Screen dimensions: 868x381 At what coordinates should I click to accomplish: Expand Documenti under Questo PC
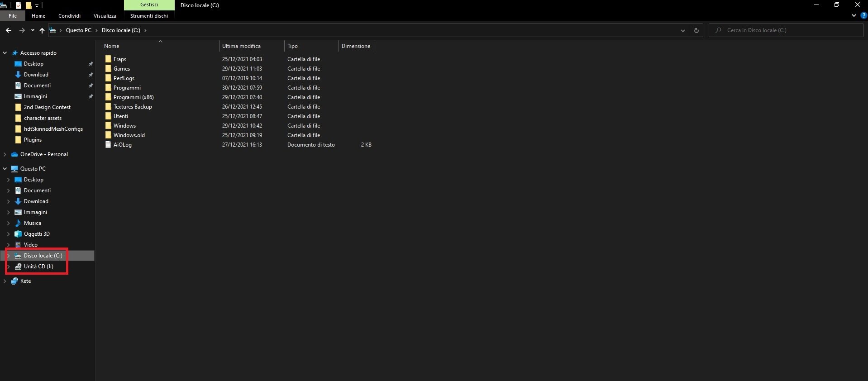8,190
